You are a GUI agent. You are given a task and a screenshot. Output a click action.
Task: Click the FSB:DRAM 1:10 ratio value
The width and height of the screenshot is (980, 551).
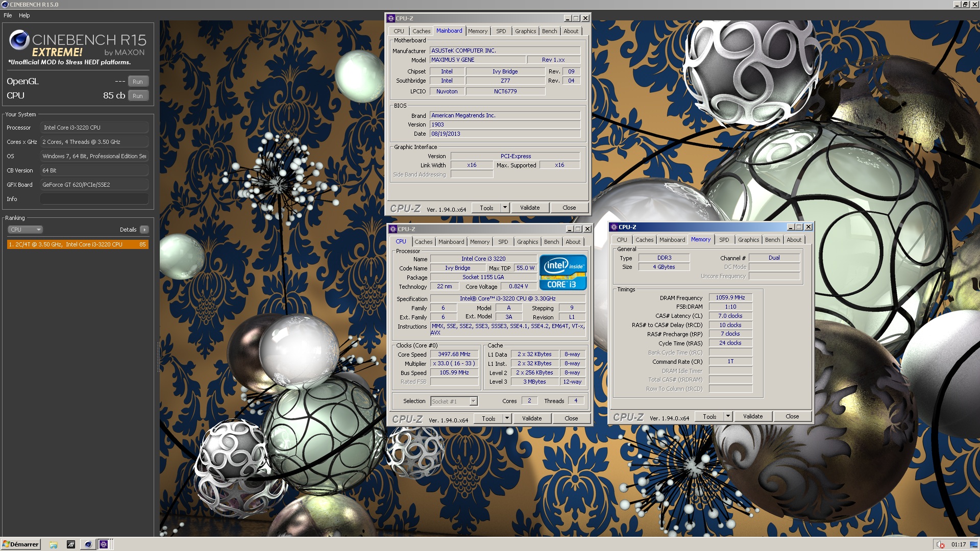pos(730,307)
